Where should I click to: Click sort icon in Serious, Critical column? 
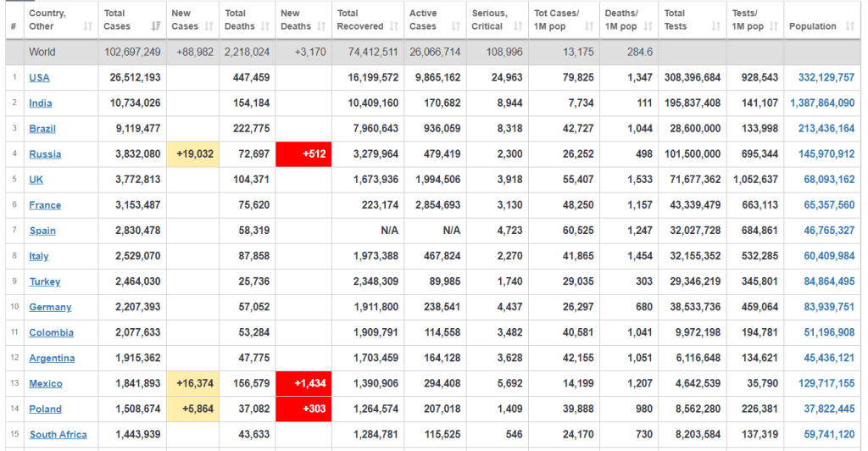(x=519, y=27)
